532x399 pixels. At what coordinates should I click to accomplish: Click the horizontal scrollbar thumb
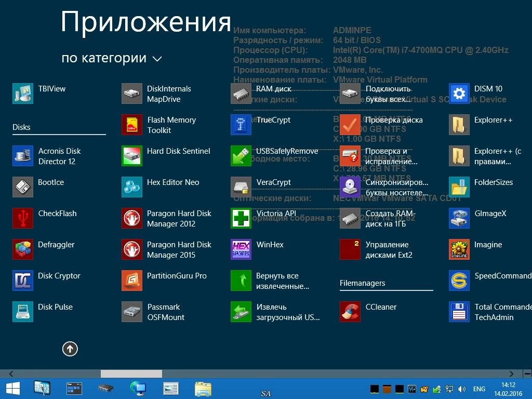click(x=131, y=374)
